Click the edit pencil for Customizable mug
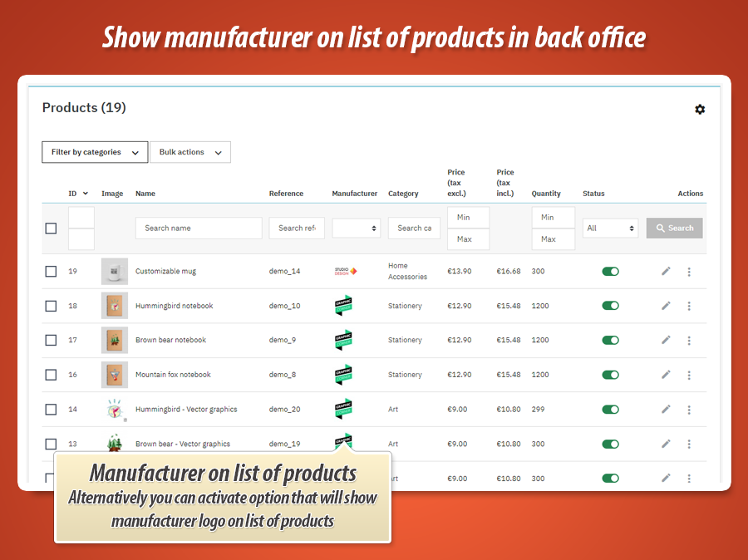Viewport: 748px width, 560px height. [x=666, y=271]
